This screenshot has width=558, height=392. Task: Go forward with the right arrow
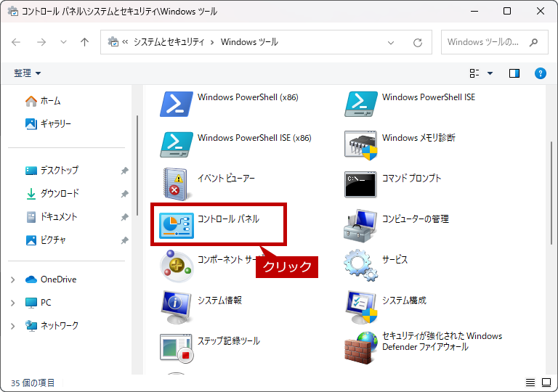pos(41,42)
